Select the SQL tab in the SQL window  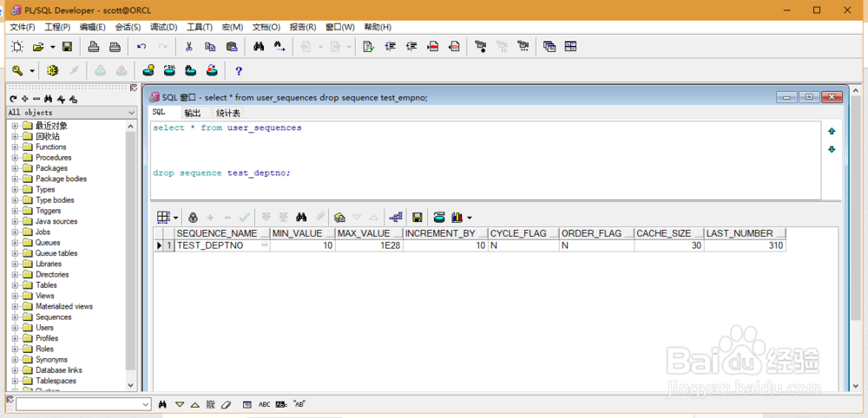[159, 112]
